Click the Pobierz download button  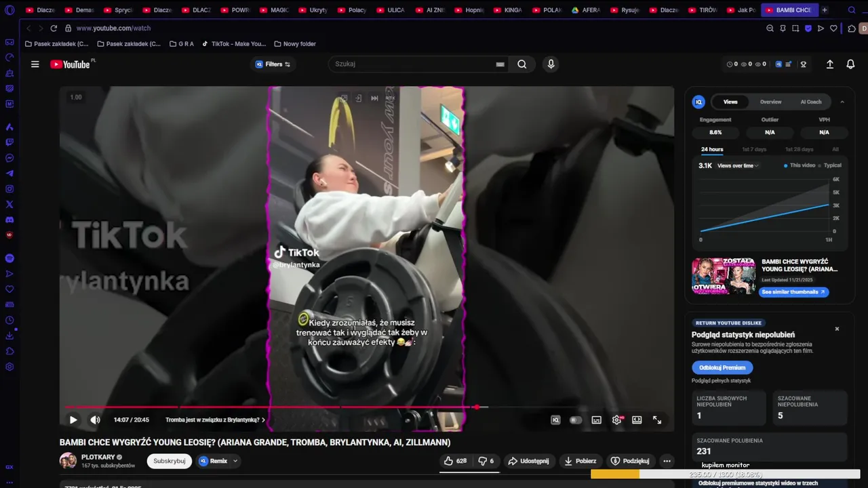point(580,461)
